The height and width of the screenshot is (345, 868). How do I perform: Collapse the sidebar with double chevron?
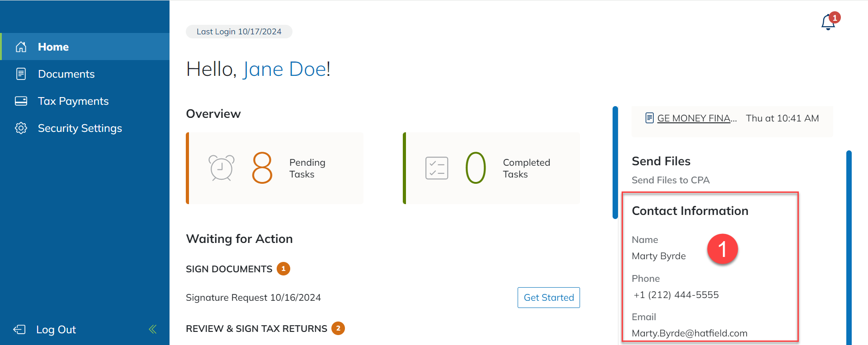pyautogui.click(x=153, y=329)
